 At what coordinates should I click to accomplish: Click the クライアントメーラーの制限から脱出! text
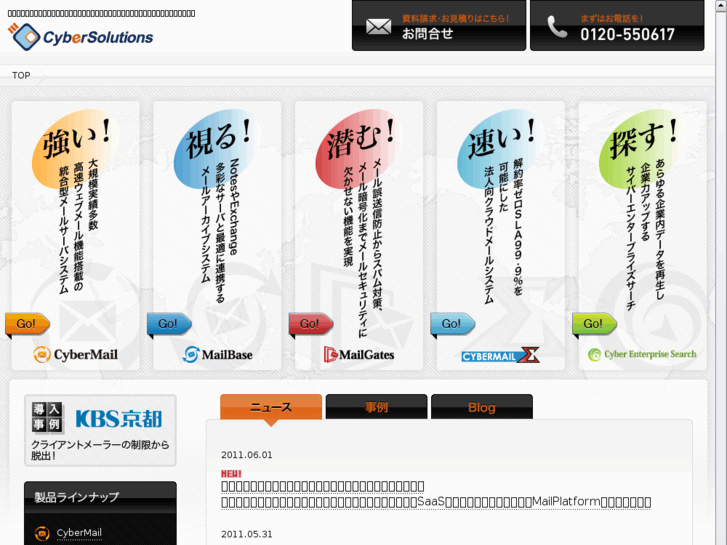[x=100, y=450]
